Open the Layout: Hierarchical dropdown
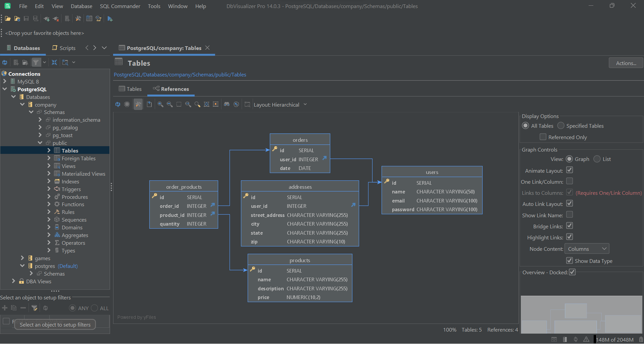The height and width of the screenshot is (344, 644). [280, 105]
